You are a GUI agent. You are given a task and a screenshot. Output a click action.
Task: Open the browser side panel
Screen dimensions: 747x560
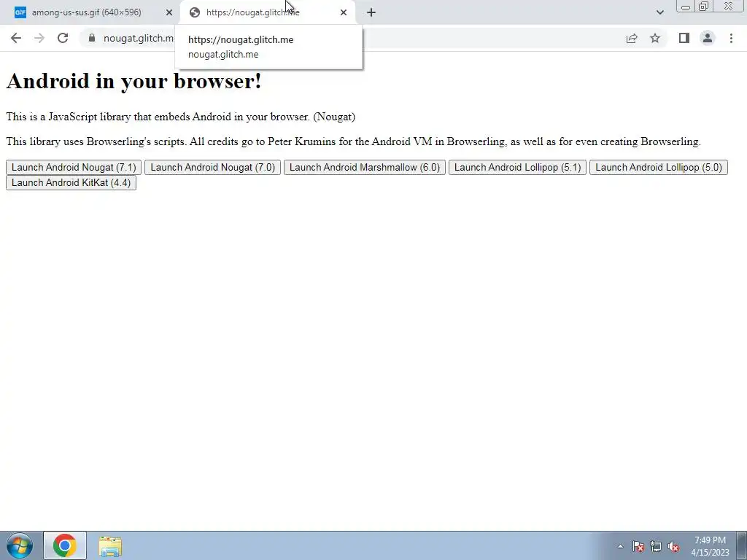click(x=684, y=38)
